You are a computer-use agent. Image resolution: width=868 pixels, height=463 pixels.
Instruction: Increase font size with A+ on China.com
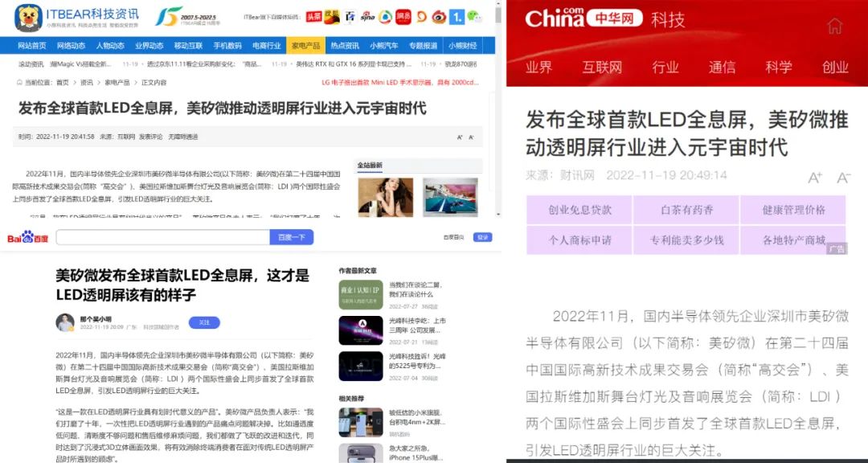815,177
